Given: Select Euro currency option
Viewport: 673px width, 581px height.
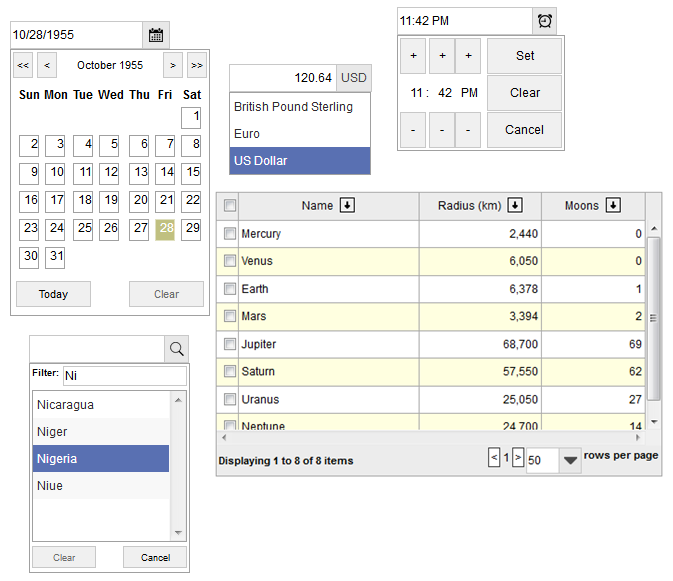Looking at the screenshot, I should coord(300,134).
